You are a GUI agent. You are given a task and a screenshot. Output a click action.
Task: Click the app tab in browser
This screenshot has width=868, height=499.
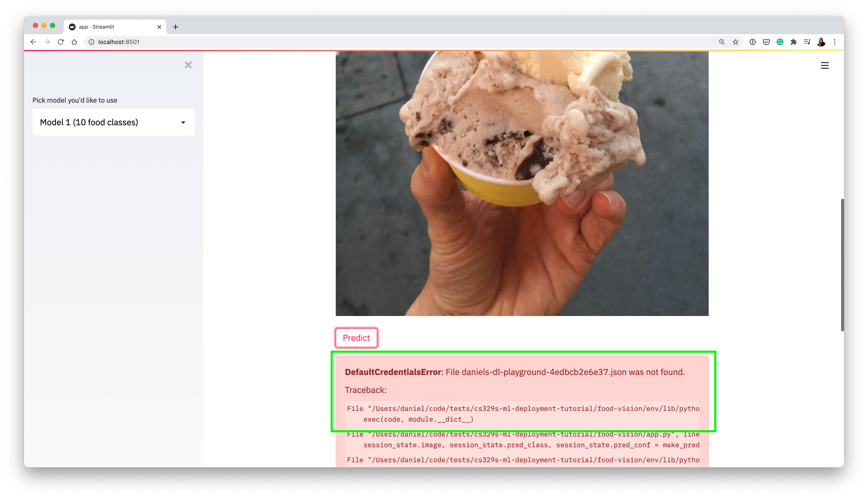click(x=113, y=26)
